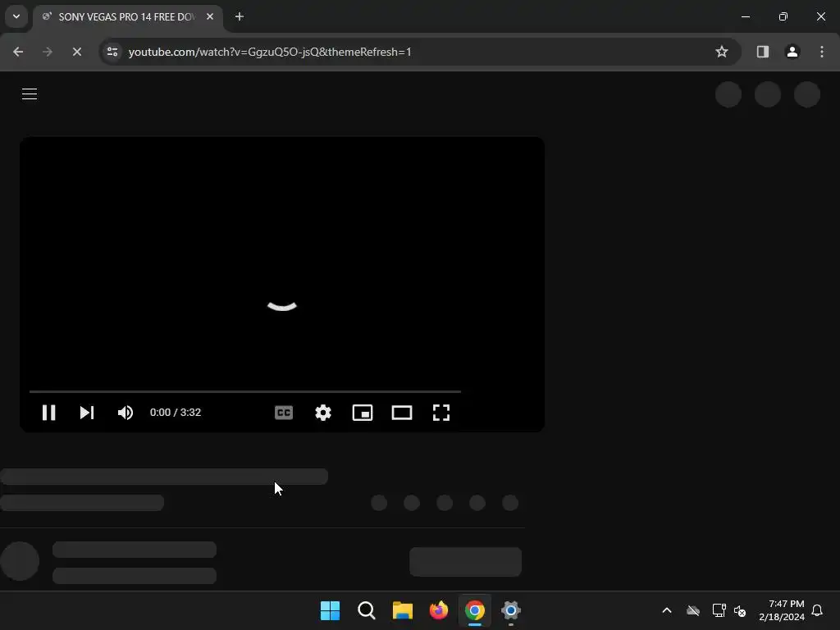Open File Explorer from taskbar

(x=402, y=610)
